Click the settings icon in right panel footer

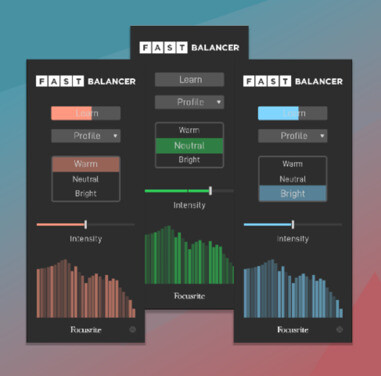(339, 329)
